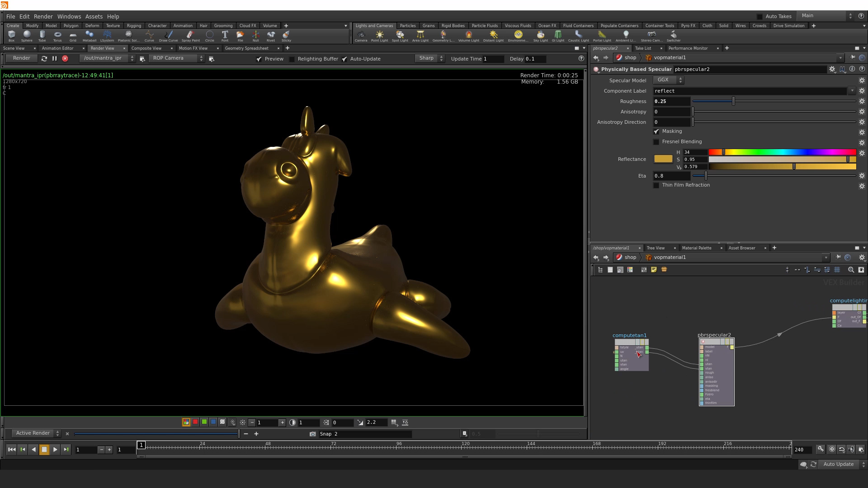The height and width of the screenshot is (488, 868).
Task: Open the Render menu
Action: coord(43,16)
